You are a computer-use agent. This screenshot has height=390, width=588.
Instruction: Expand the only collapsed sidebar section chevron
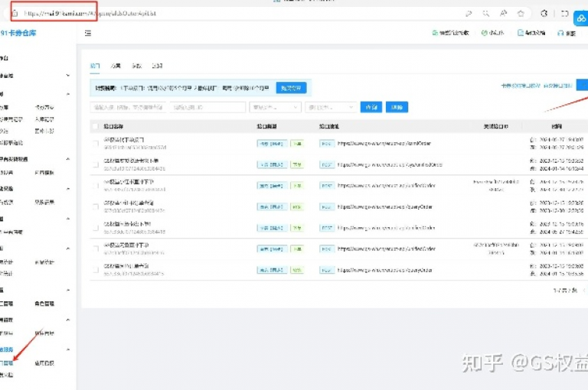pyautogui.click(x=68, y=75)
